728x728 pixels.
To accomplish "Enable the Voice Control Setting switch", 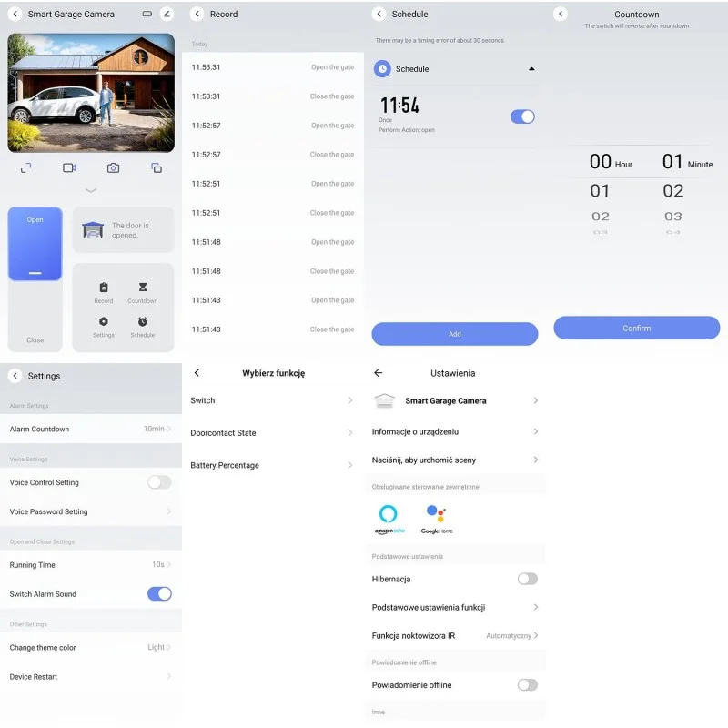I will [x=159, y=482].
